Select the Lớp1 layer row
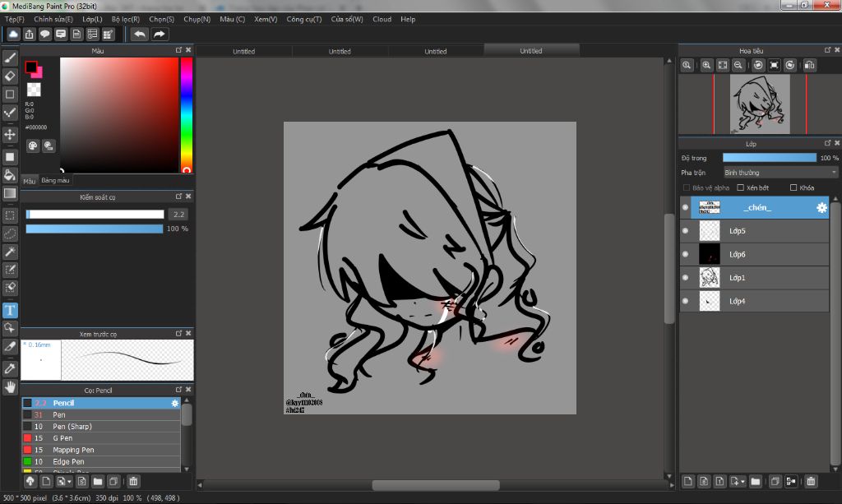This screenshot has width=842, height=504. click(x=755, y=278)
